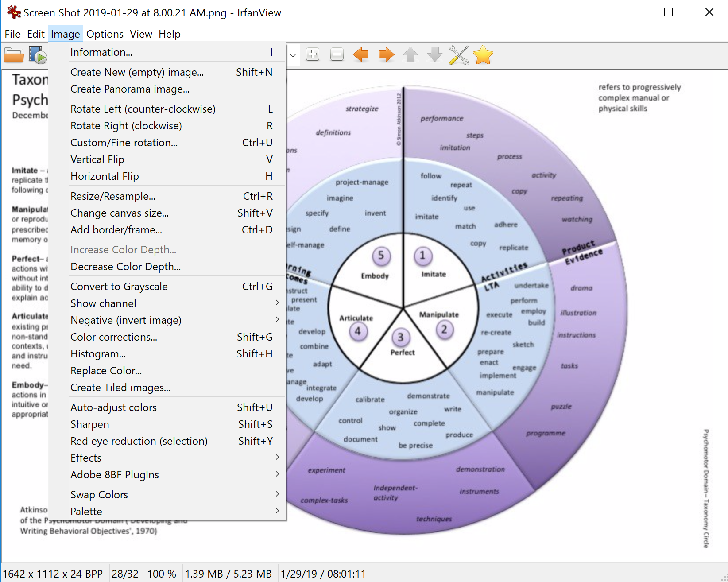Open the View menu
The image size is (728, 582).
click(x=141, y=34)
